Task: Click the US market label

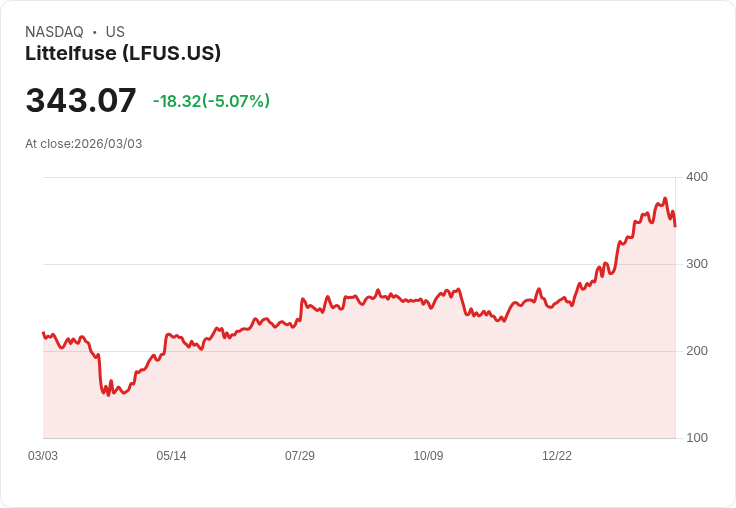Action: (115, 32)
